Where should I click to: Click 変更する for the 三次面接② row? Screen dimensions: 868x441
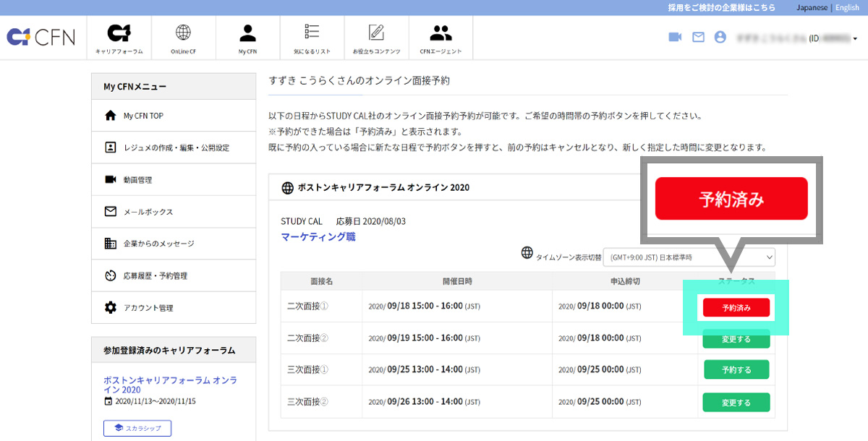[x=736, y=402]
